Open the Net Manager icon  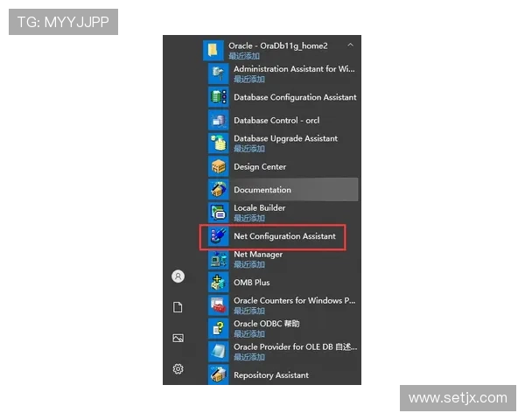click(218, 259)
